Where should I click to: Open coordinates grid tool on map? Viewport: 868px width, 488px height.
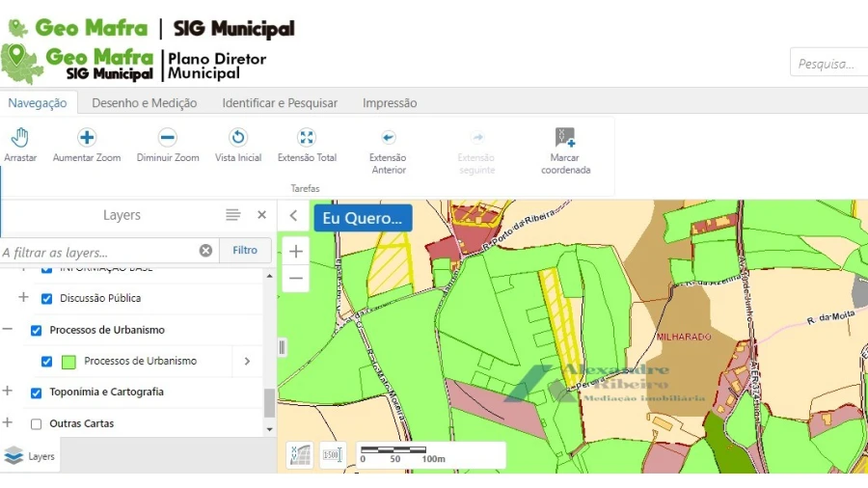[301, 455]
